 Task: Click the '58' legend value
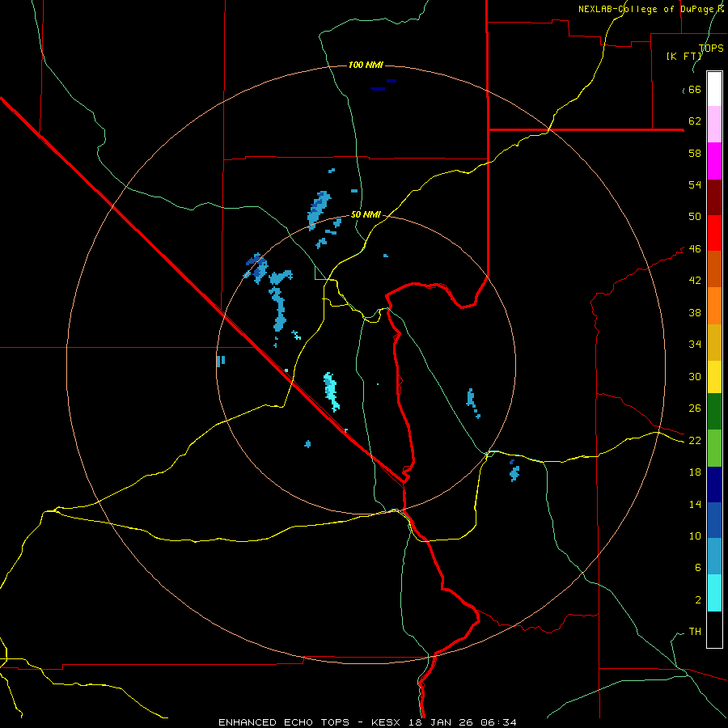695,153
